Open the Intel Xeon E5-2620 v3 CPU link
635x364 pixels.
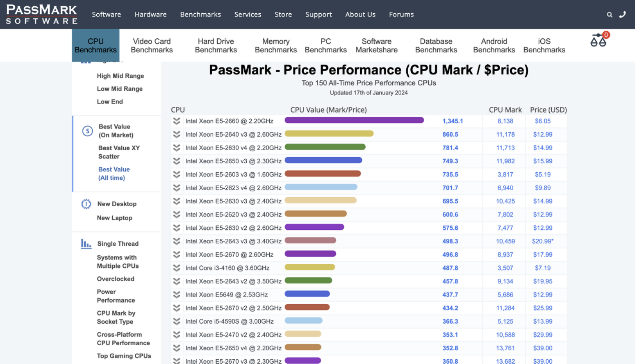pos(233,214)
